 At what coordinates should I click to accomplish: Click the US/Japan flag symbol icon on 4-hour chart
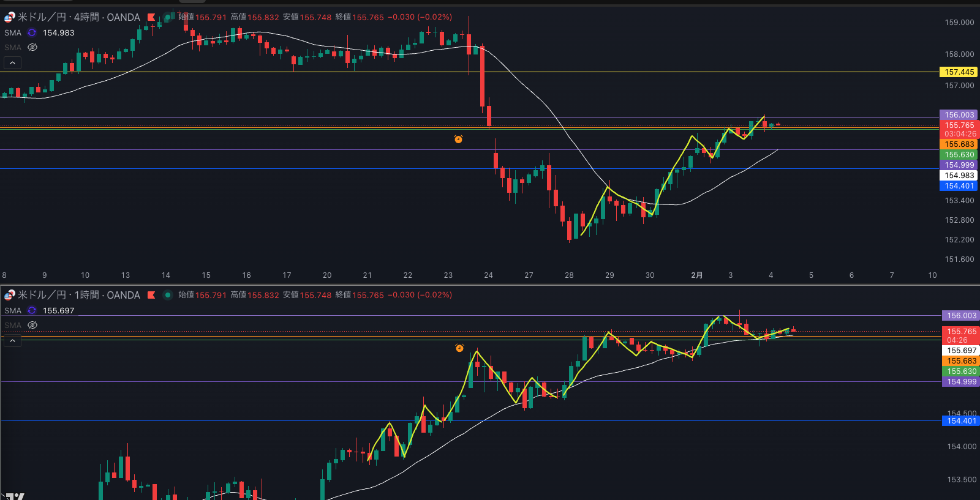coord(9,17)
